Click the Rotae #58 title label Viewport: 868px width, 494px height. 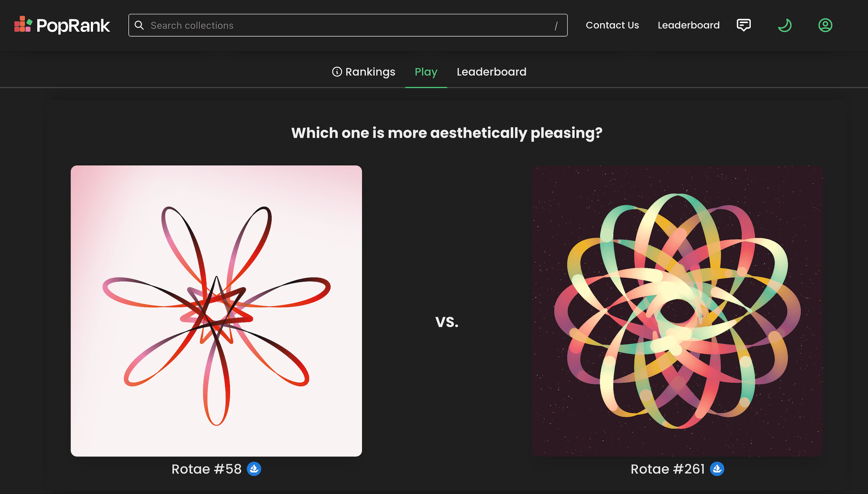click(x=206, y=469)
